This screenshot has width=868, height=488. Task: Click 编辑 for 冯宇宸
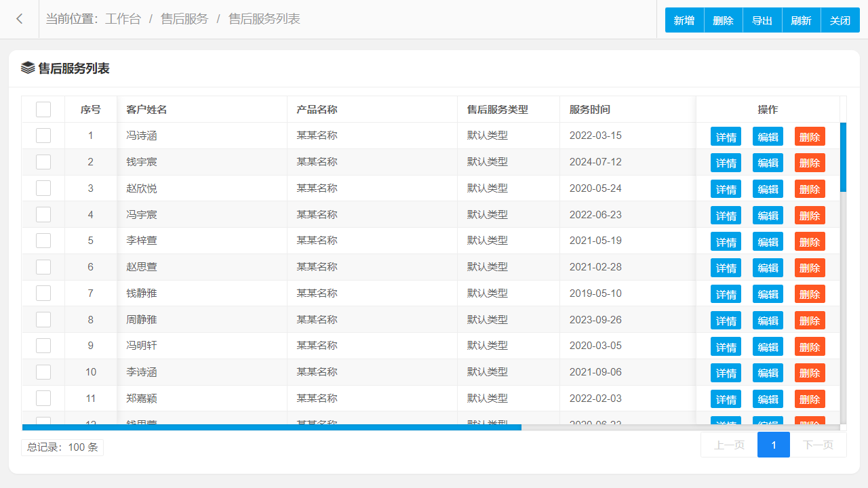[768, 216]
